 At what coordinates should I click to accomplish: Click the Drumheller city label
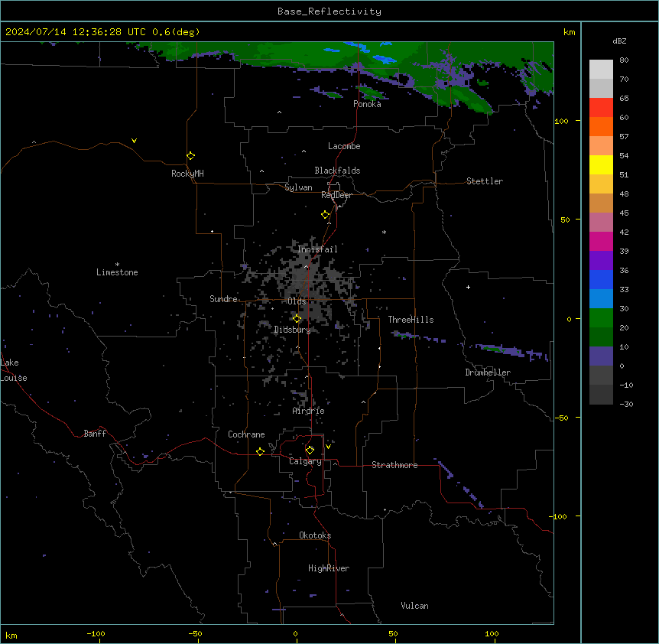[488, 372]
